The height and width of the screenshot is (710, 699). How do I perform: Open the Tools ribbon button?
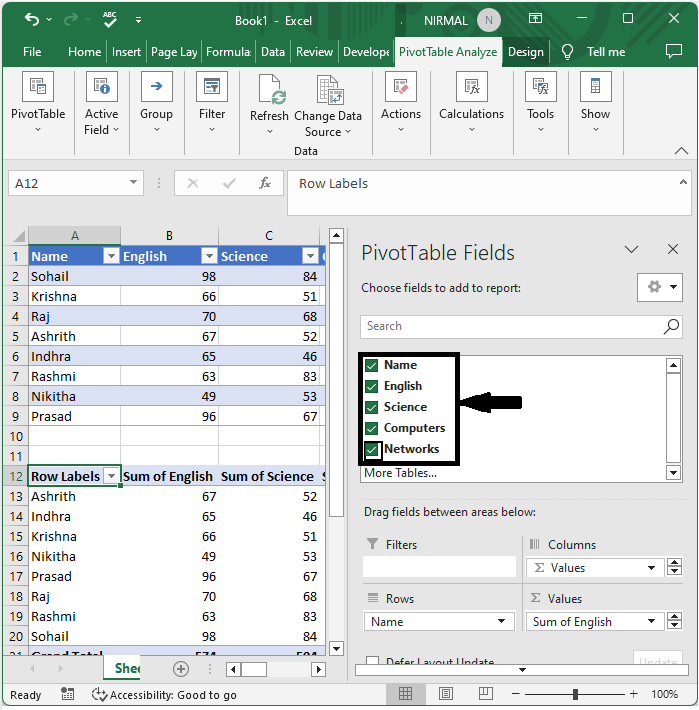pyautogui.click(x=541, y=103)
